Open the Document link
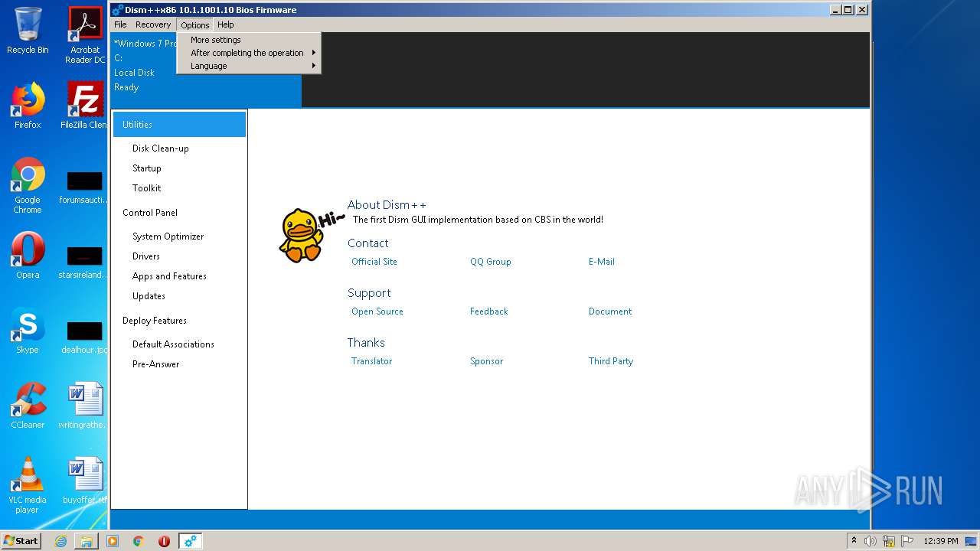 (609, 311)
